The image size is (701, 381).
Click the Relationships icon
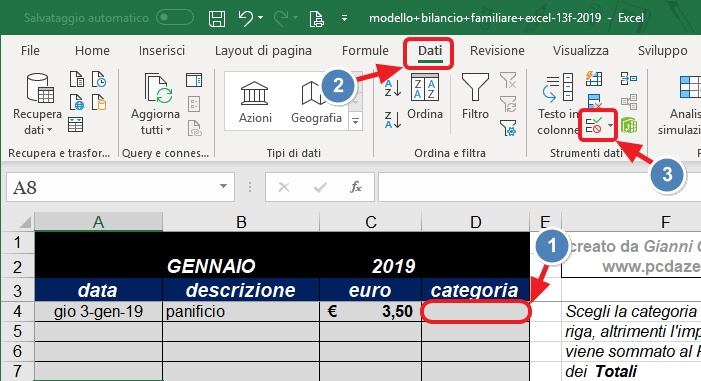629,102
